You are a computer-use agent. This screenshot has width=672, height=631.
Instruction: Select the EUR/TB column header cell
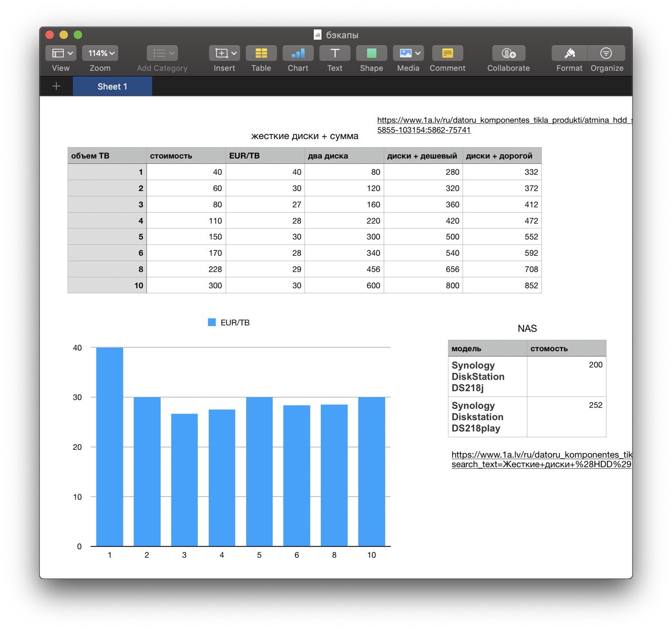tap(265, 155)
